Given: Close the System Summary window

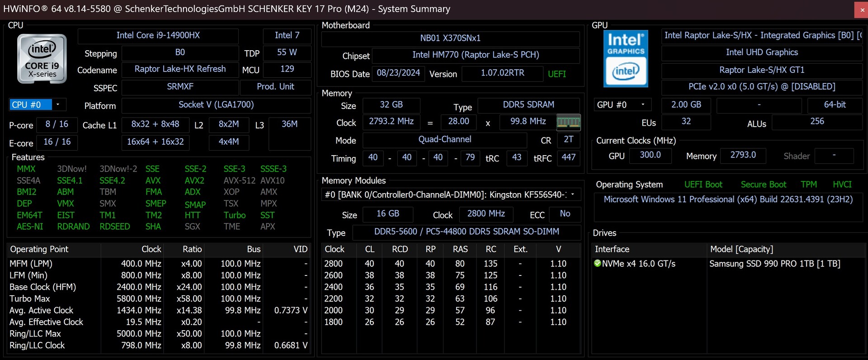Looking at the screenshot, I should tap(862, 9).
